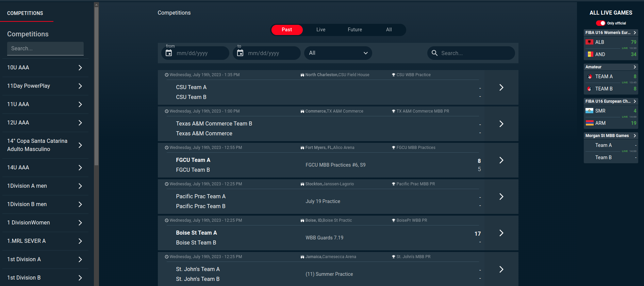
Task: Click the 'from' date input field
Action: pyautogui.click(x=195, y=53)
